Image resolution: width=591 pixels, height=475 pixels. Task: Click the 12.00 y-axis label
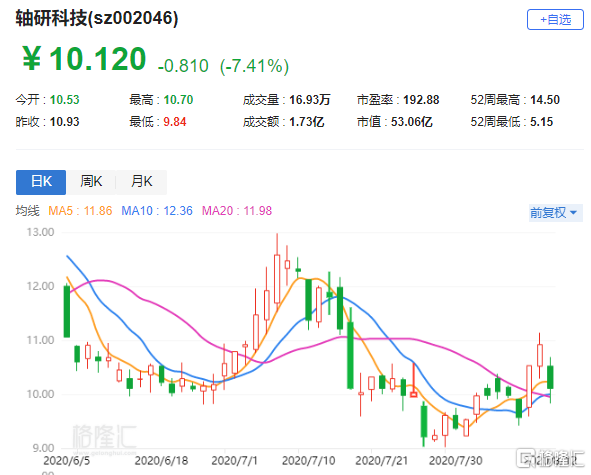40,286
